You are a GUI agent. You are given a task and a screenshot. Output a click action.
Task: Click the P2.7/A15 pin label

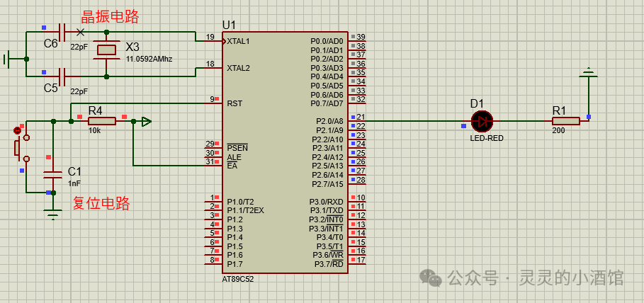coord(328,184)
